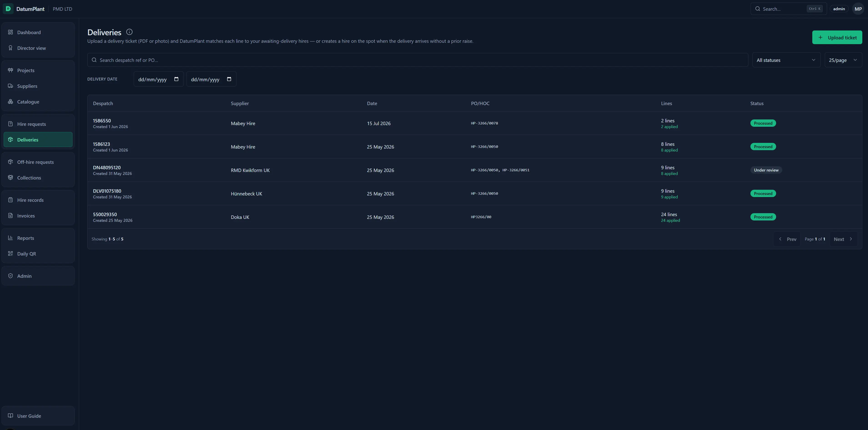This screenshot has height=430, width=868.
Task: Open despatch 1586550 row
Action: (474, 123)
